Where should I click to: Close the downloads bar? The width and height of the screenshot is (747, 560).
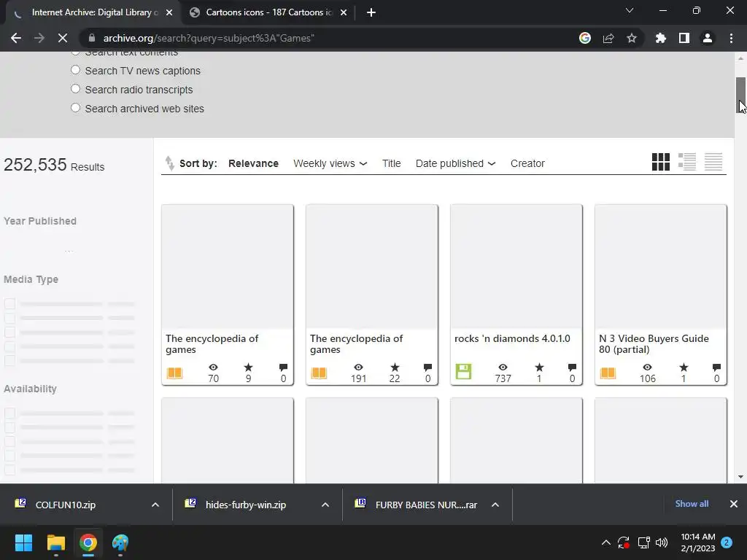coord(734,504)
